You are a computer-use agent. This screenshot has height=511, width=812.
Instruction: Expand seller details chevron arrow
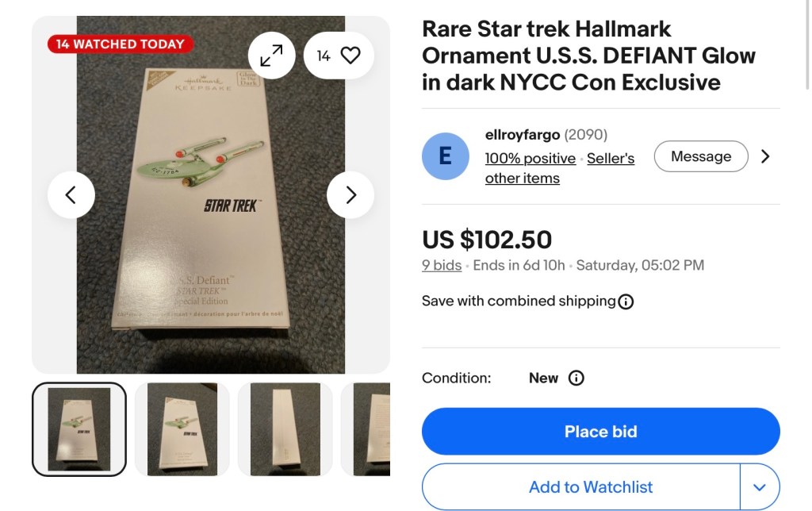point(765,156)
